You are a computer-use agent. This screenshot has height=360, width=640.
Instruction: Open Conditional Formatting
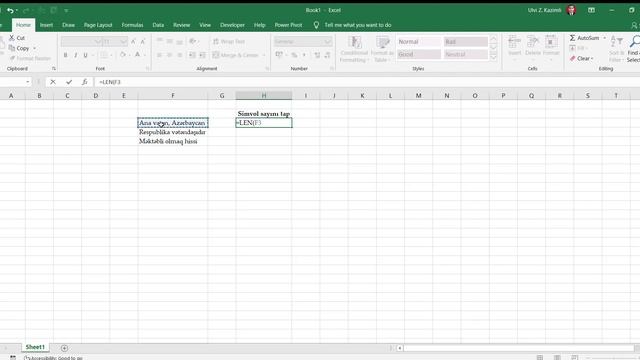(354, 49)
